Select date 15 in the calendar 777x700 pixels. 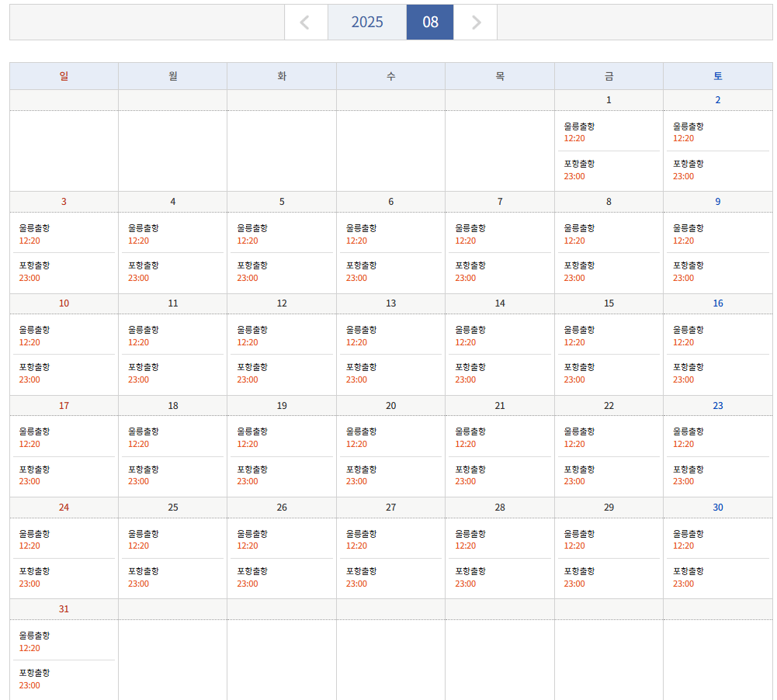[609, 303]
